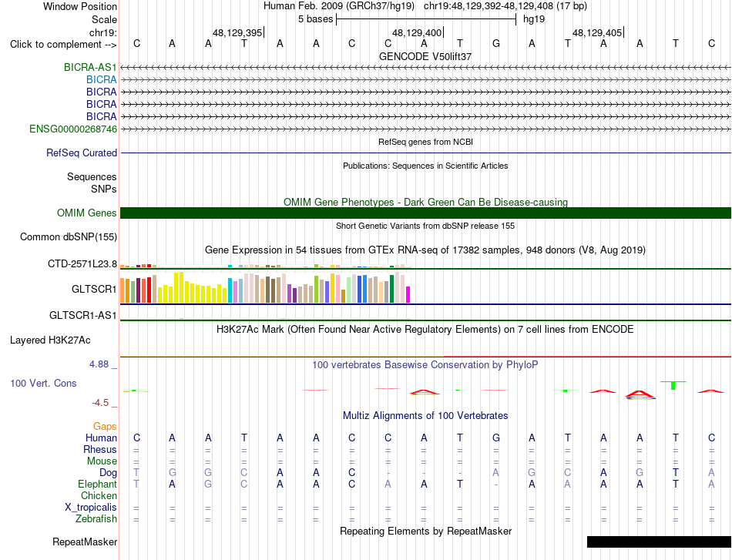Viewport: 732px width, 560px height.
Task: Select the Mouse alignment row label
Action: point(102,461)
